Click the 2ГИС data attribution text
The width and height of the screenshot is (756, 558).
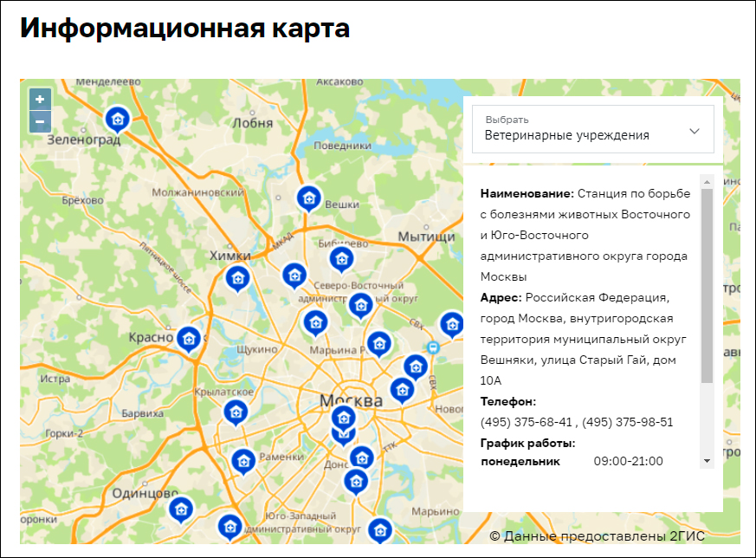(x=597, y=536)
